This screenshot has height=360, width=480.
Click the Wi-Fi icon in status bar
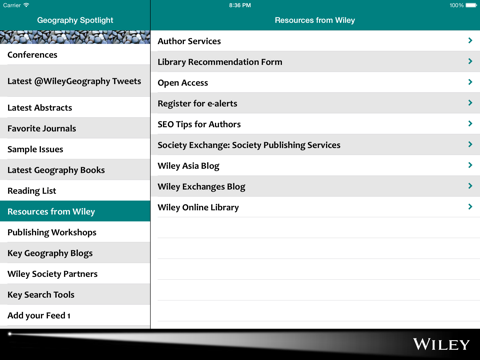[x=26, y=5]
